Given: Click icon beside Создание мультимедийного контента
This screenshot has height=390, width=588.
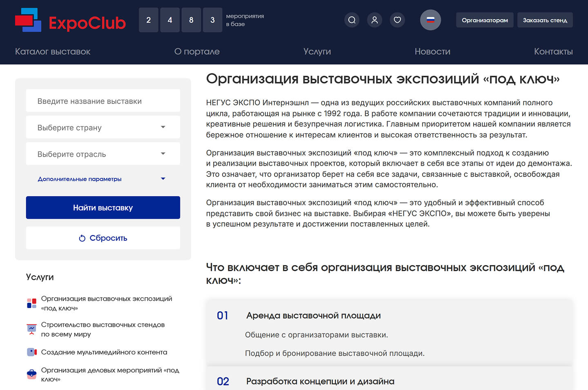Looking at the screenshot, I should pyautogui.click(x=32, y=352).
